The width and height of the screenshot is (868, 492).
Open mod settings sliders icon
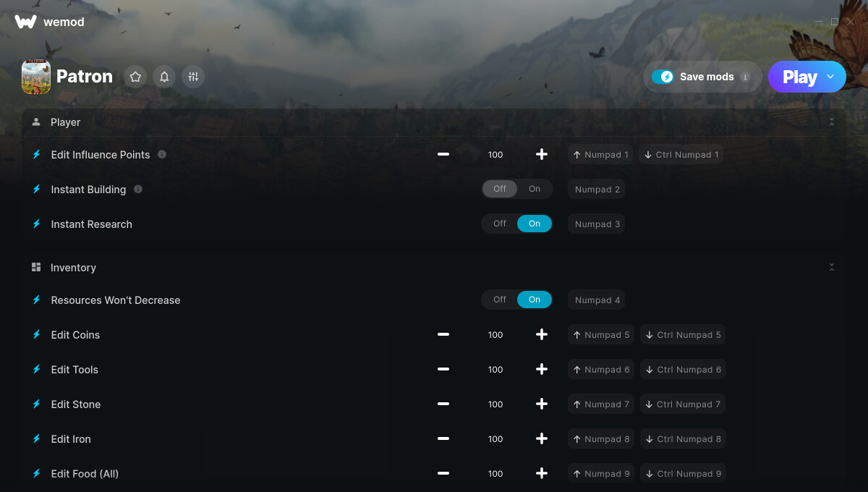(x=193, y=77)
